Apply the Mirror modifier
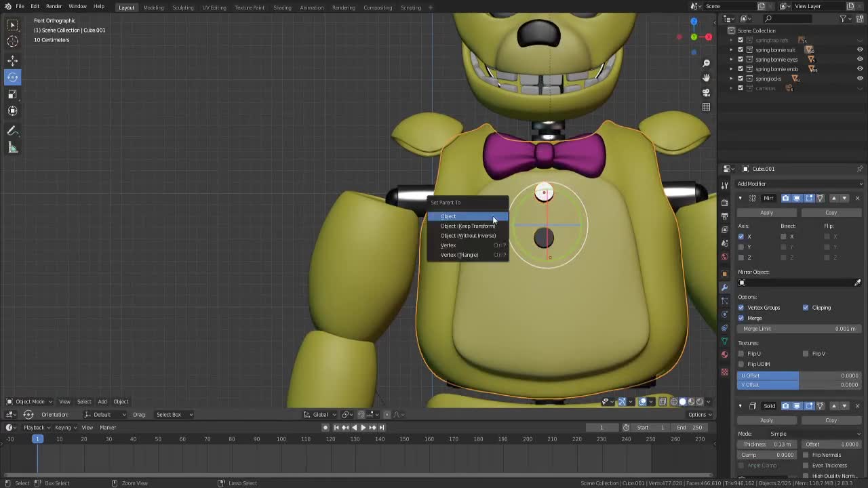This screenshot has width=868, height=488. tap(766, 213)
